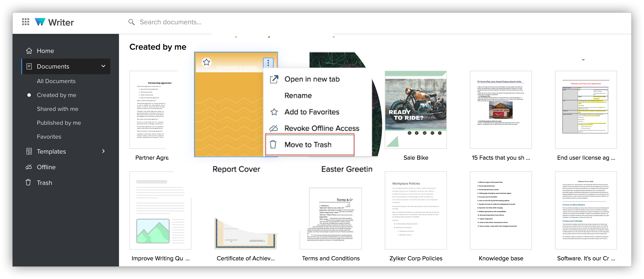Click the Offline icon in sidebar
The image size is (644, 279).
29,167
